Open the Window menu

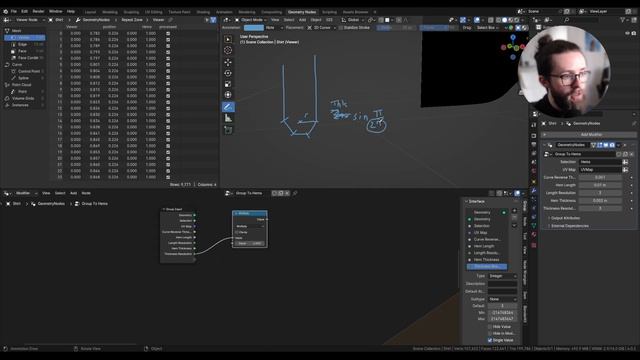tap(56, 11)
